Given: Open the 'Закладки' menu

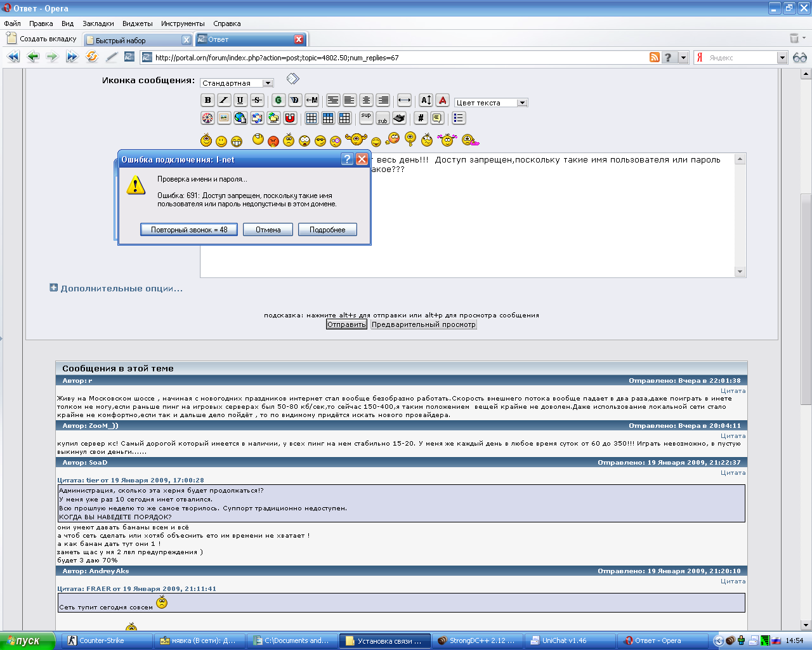Looking at the screenshot, I should point(98,23).
